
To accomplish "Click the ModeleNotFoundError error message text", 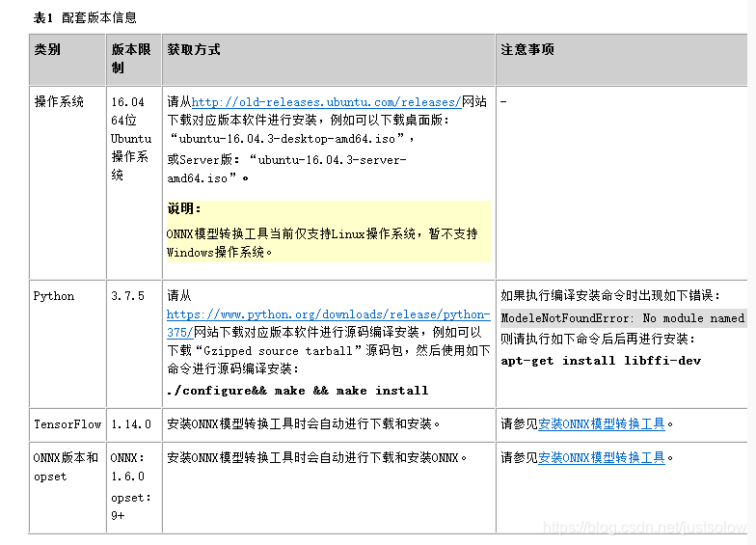I will (x=623, y=318).
